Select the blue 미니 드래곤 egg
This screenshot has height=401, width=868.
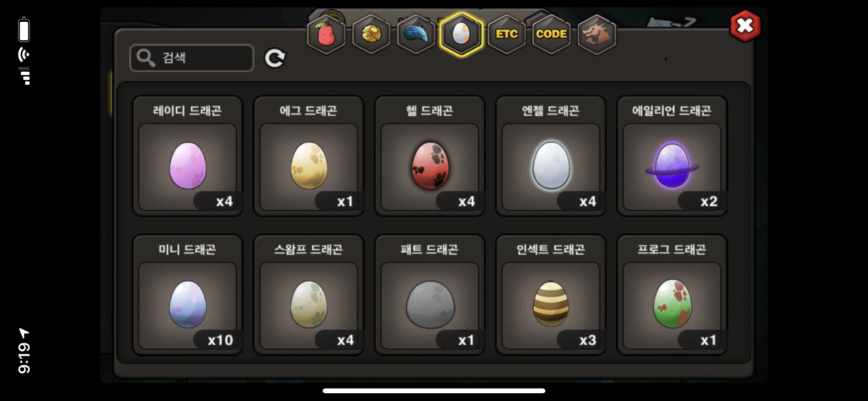(187, 295)
